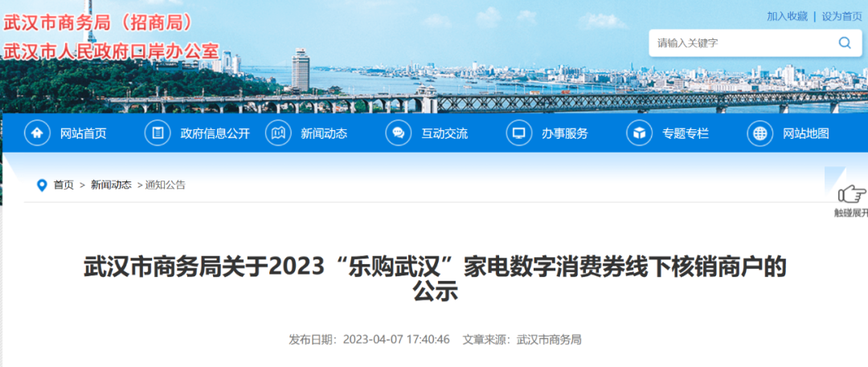Click the home icon beside 网站首页
Image resolution: width=868 pixels, height=367 pixels.
point(37,133)
